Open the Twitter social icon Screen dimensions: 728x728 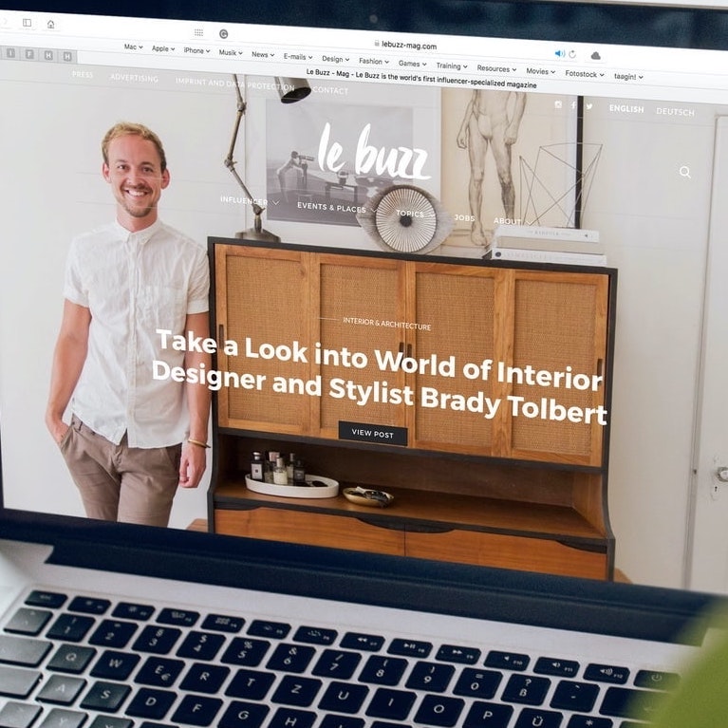coord(589,107)
